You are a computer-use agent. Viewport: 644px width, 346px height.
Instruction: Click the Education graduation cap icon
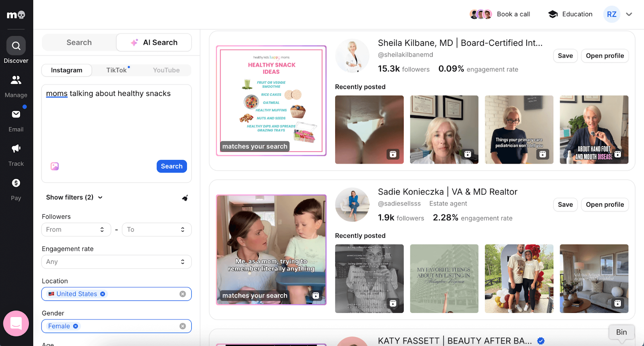coord(553,14)
